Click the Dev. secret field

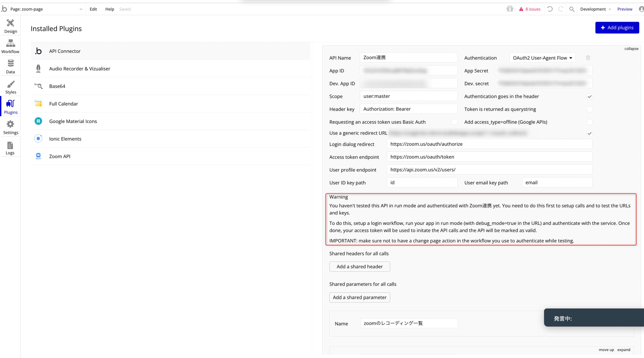544,83
